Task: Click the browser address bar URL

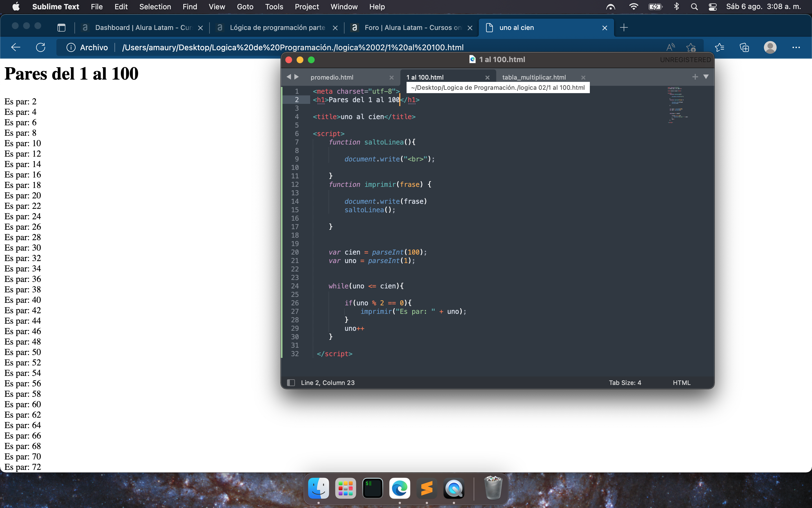Action: [x=293, y=47]
